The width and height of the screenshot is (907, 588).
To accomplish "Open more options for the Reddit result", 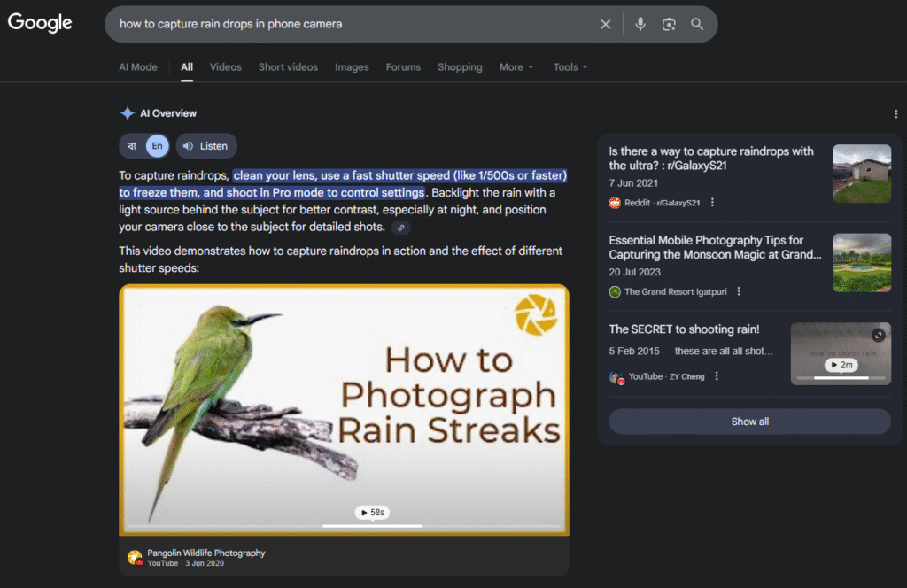I will click(x=712, y=203).
